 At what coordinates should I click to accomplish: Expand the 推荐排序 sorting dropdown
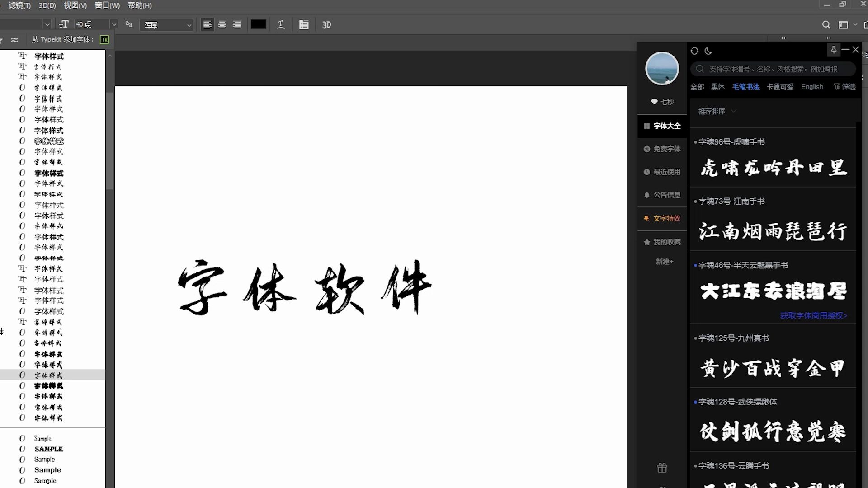click(716, 111)
